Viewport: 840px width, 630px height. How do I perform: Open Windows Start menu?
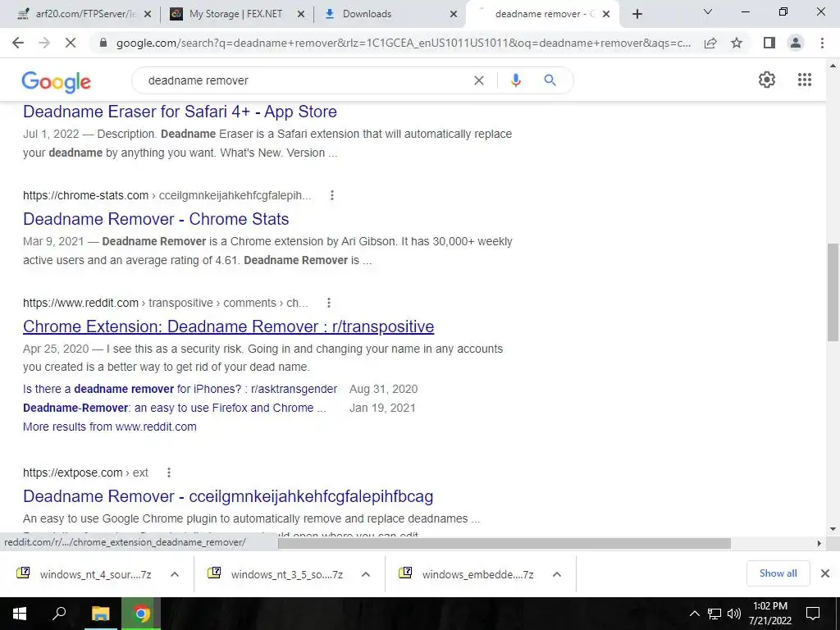tap(20, 614)
